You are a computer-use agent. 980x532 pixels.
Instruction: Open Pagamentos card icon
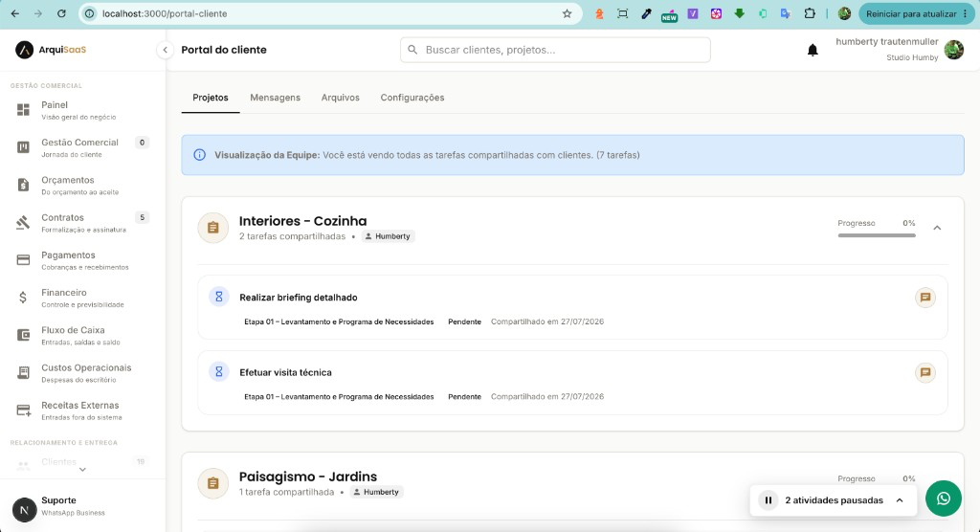[23, 260]
